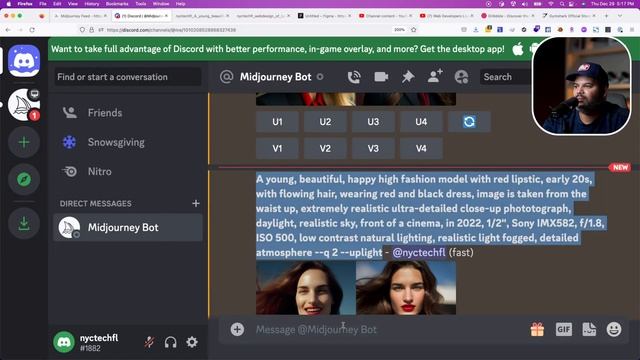The height and width of the screenshot is (360, 640).
Task: Click the Download Apps arrow icon
Action: pyautogui.click(x=24, y=223)
